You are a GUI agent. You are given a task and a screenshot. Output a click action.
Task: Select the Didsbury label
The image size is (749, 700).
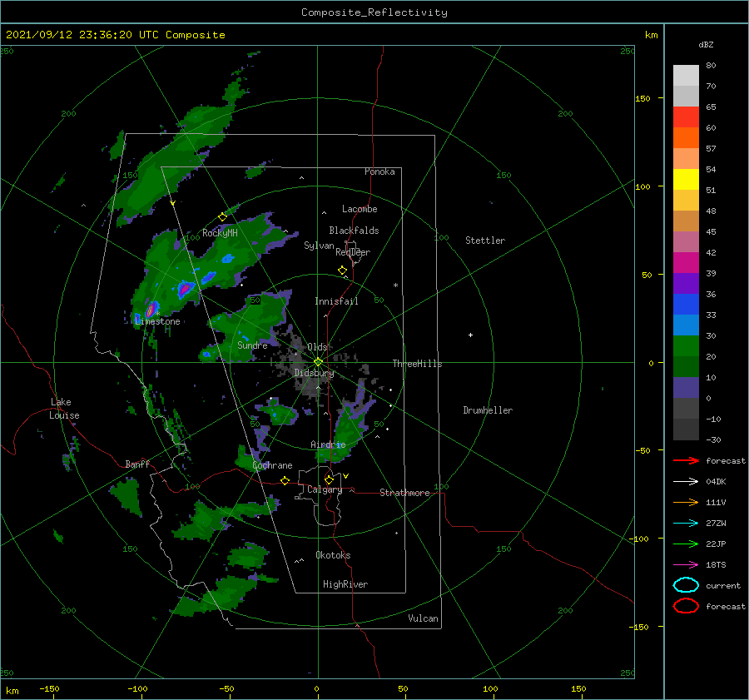(x=314, y=373)
